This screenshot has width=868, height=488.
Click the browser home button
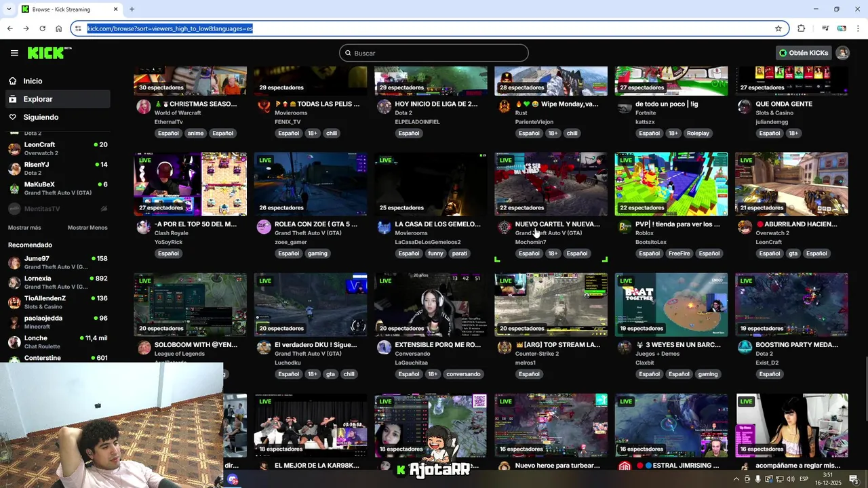59,28
